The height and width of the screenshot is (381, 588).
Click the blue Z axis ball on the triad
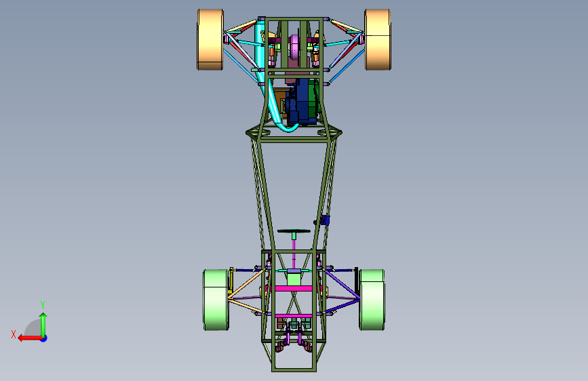click(44, 338)
